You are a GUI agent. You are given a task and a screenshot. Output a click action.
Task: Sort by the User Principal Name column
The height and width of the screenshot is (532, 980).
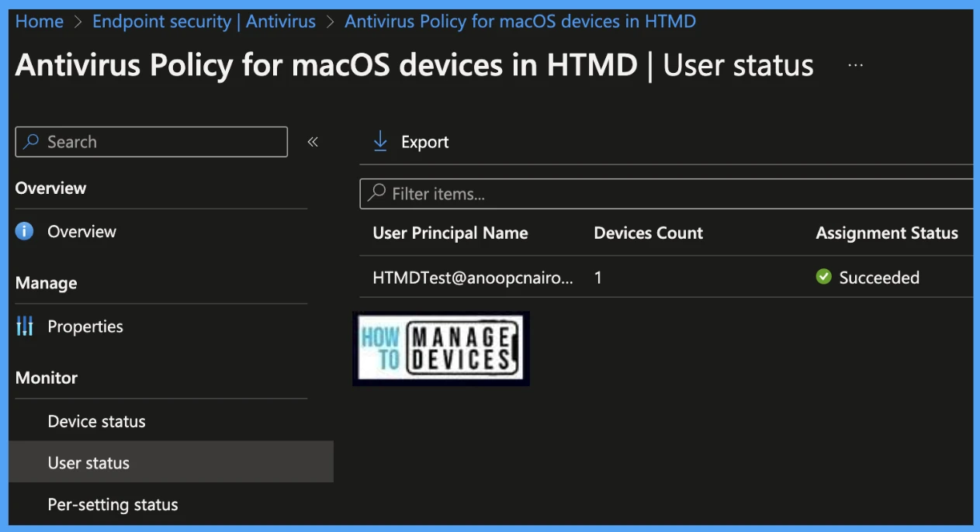[x=450, y=233]
